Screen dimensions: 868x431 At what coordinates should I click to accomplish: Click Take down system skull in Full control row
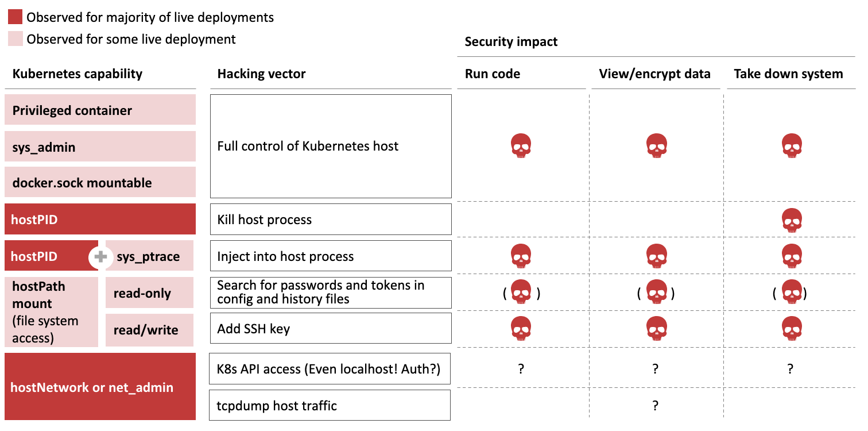792,146
